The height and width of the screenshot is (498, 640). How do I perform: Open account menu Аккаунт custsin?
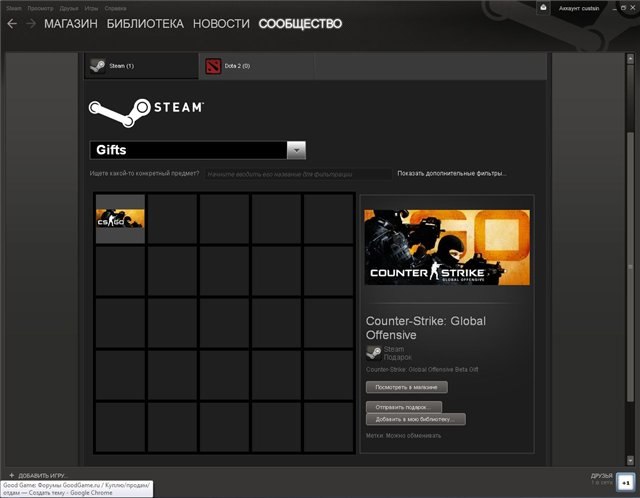(579, 8)
